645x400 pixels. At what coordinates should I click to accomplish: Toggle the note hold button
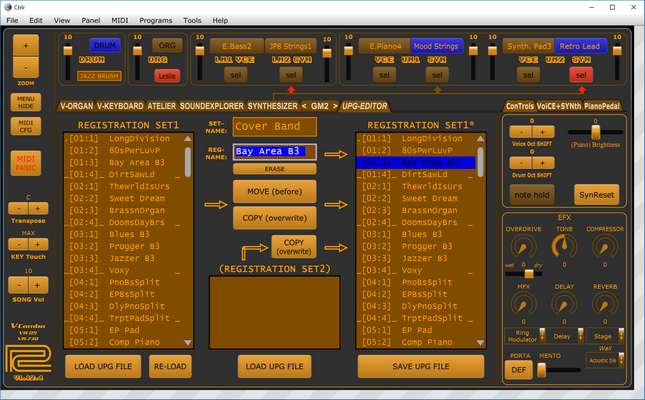click(x=532, y=195)
